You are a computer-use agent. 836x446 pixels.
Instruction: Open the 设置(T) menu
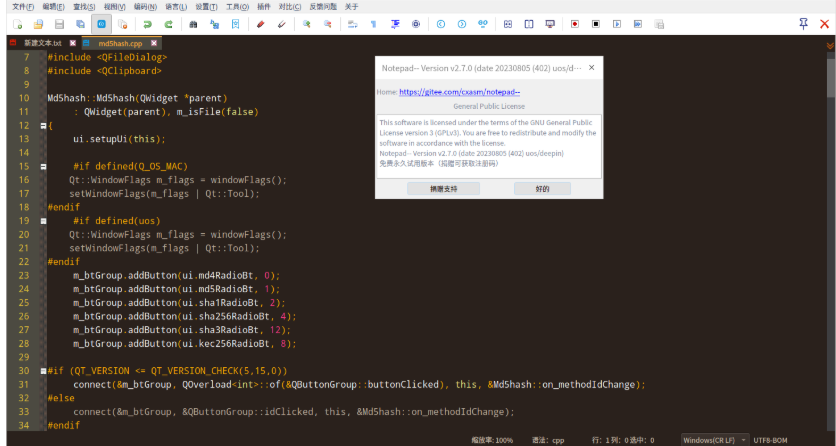point(206,7)
